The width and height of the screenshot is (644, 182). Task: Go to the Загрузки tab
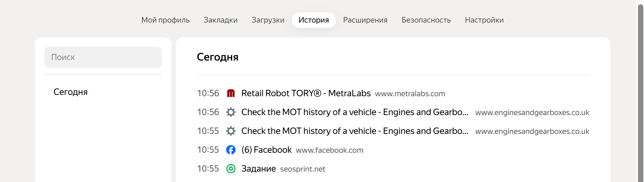click(268, 20)
